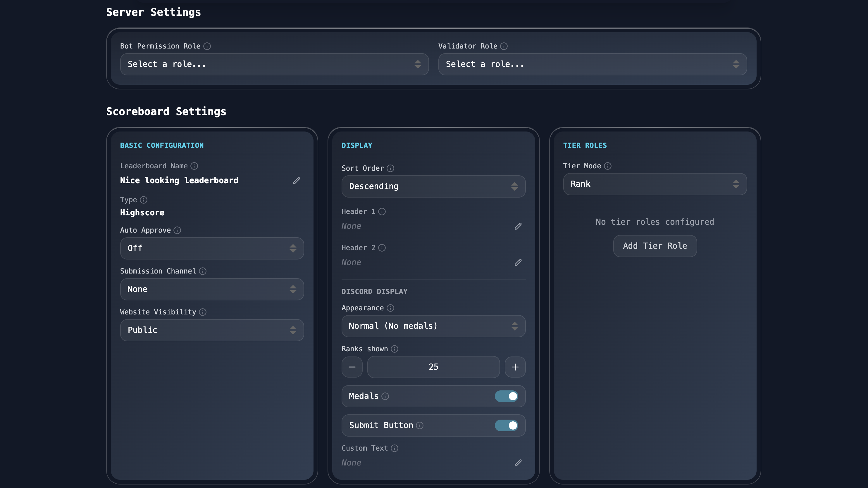
Task: Click the info icon next to Tier Mode
Action: pos(607,166)
